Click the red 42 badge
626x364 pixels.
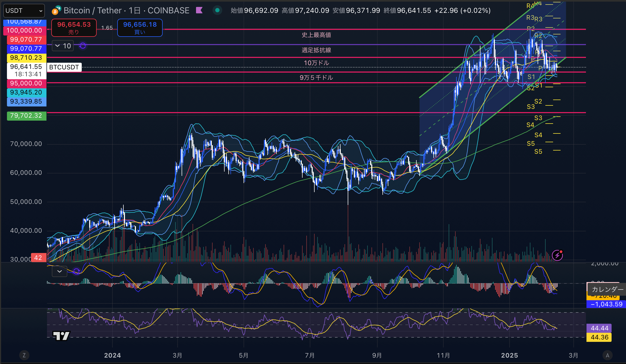click(x=39, y=258)
